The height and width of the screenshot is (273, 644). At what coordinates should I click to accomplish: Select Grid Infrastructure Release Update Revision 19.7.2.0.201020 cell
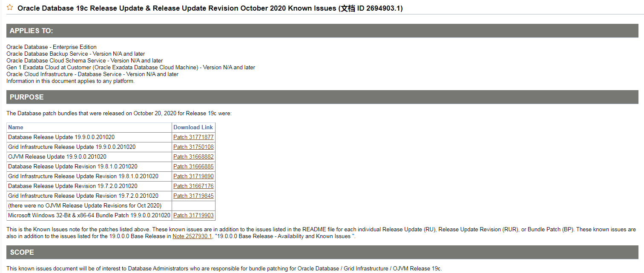tap(89, 196)
